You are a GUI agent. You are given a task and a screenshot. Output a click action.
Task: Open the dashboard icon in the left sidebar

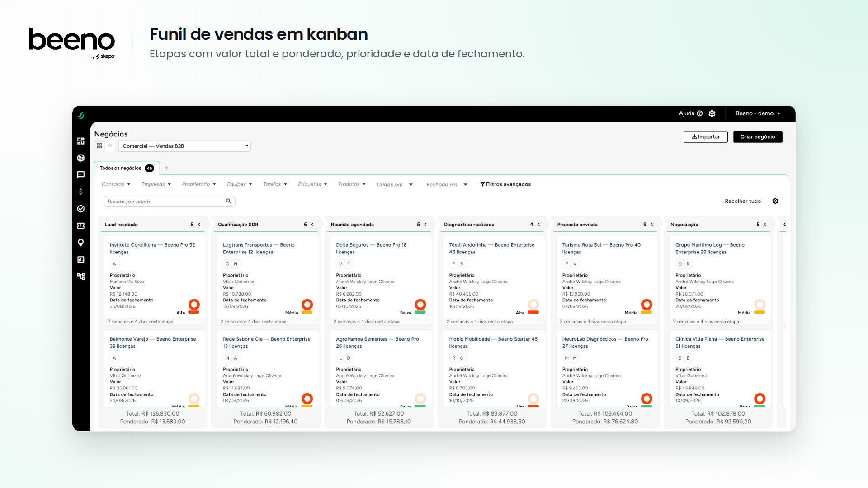(x=81, y=141)
